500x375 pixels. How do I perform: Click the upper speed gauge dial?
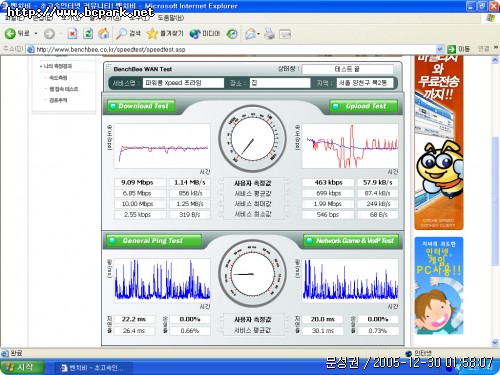click(252, 138)
